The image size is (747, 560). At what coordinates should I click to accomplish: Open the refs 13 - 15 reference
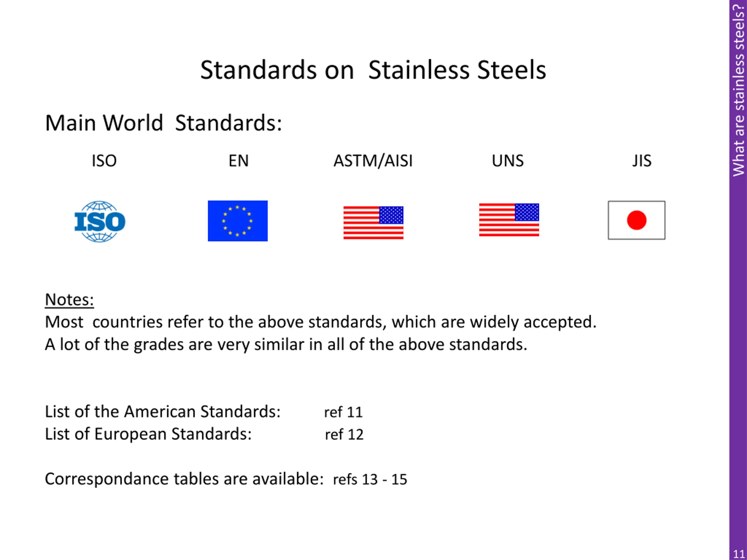point(370,479)
